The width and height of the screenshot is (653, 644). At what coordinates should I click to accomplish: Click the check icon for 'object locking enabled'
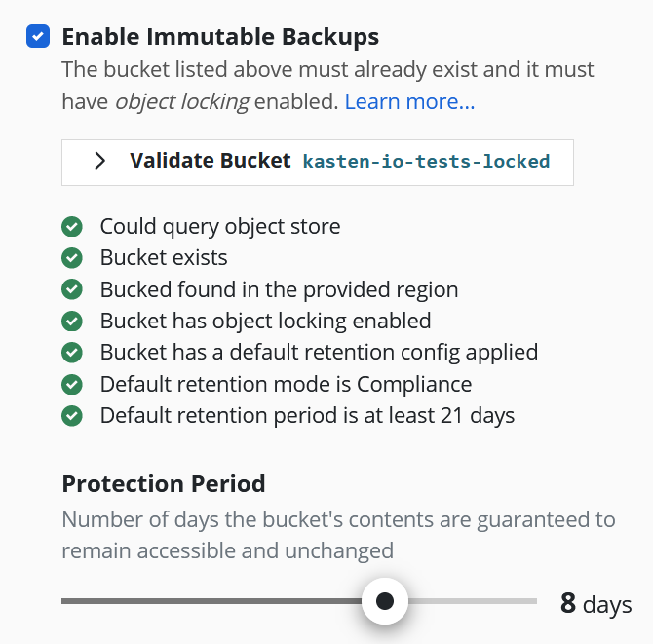coord(71,321)
